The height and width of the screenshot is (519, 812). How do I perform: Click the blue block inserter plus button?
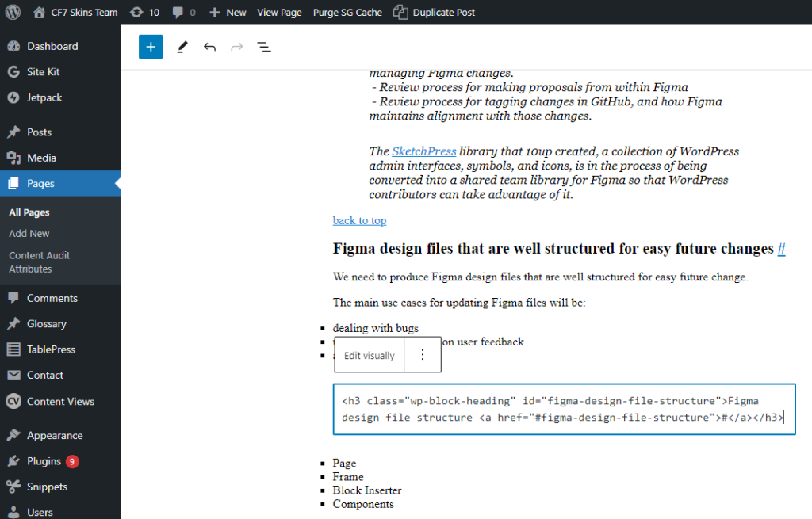pos(151,47)
